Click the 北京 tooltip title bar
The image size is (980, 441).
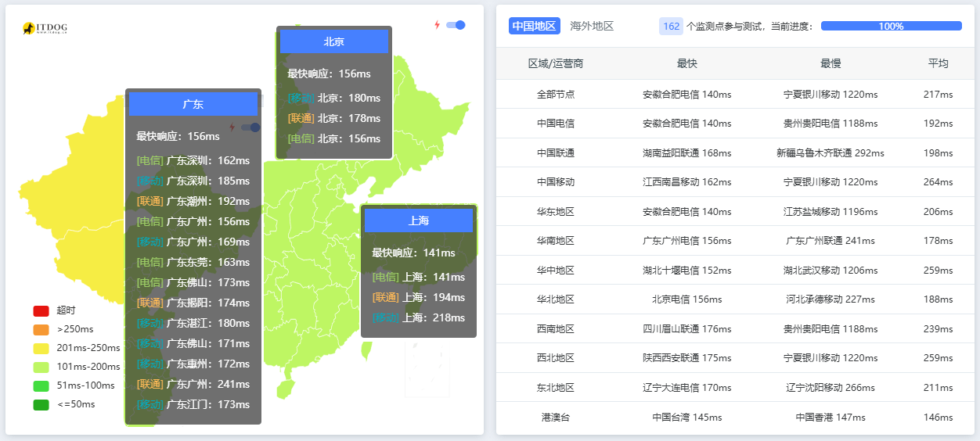coord(334,41)
